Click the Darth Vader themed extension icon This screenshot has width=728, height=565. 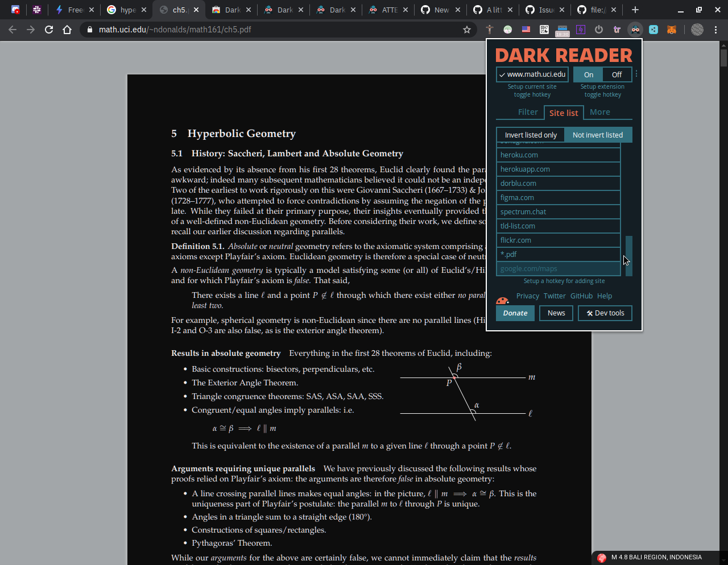click(635, 29)
